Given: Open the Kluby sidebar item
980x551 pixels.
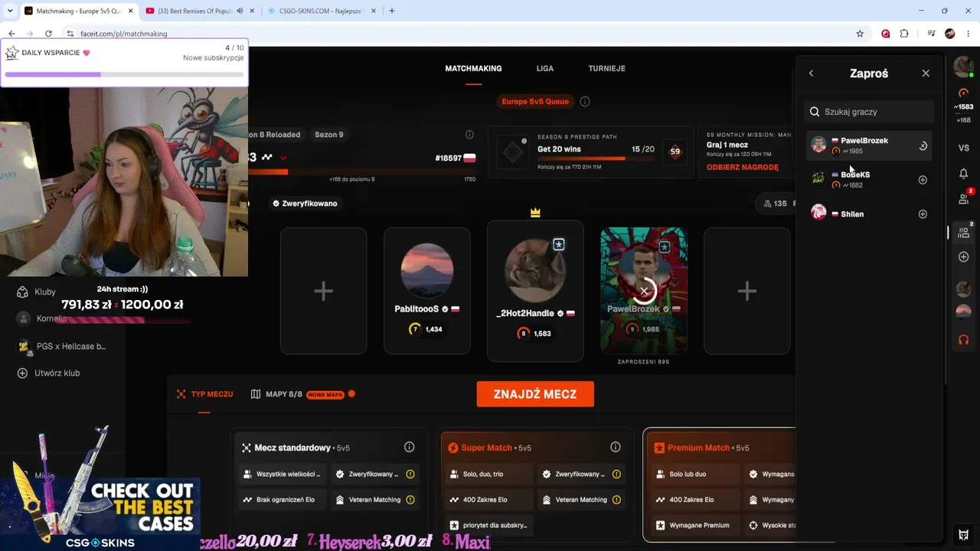Looking at the screenshot, I should 37,292.
